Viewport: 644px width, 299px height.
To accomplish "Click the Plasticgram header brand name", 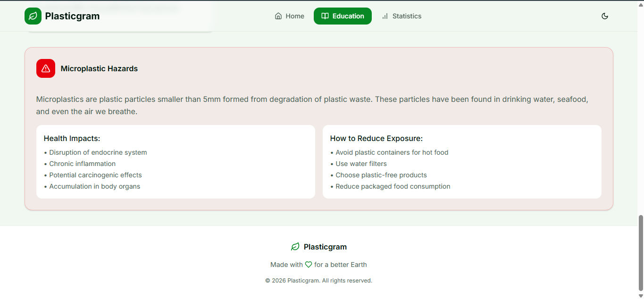I will tap(72, 16).
